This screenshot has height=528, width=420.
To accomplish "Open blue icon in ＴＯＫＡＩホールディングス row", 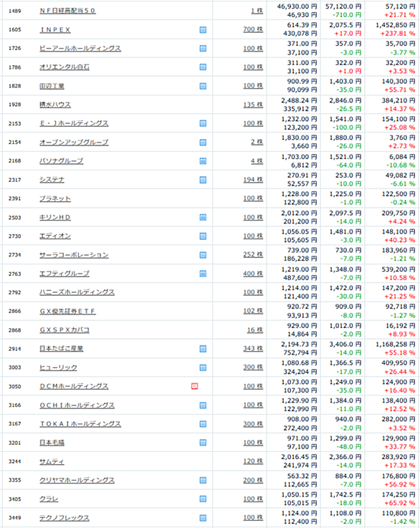I will [x=203, y=423].
